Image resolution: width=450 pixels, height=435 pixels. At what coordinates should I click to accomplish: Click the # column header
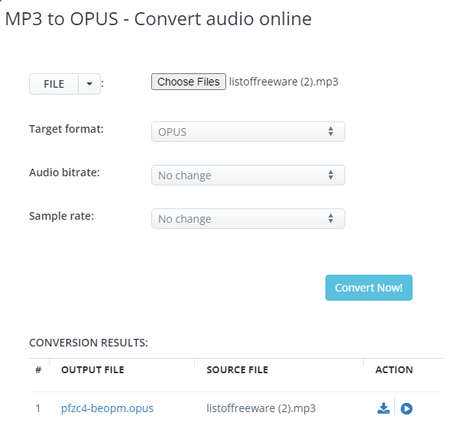point(38,370)
